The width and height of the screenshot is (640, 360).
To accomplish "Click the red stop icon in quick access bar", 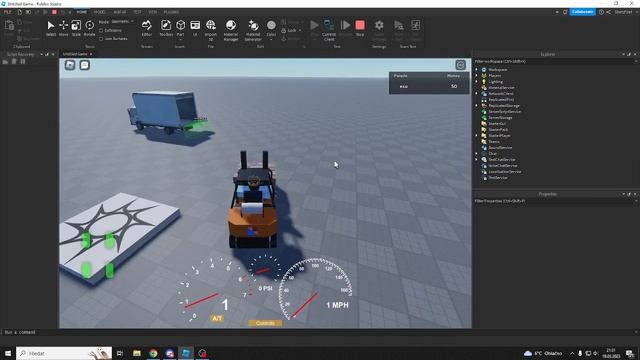I will pos(54,12).
